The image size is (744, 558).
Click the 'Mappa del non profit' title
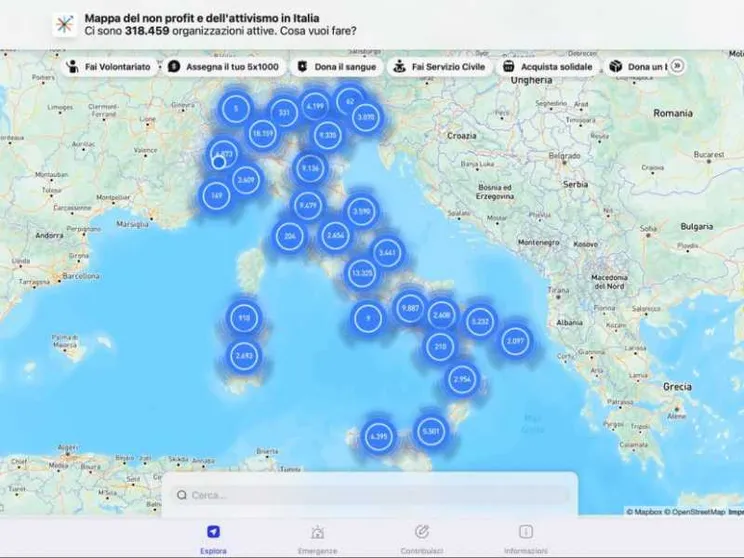click(x=202, y=18)
